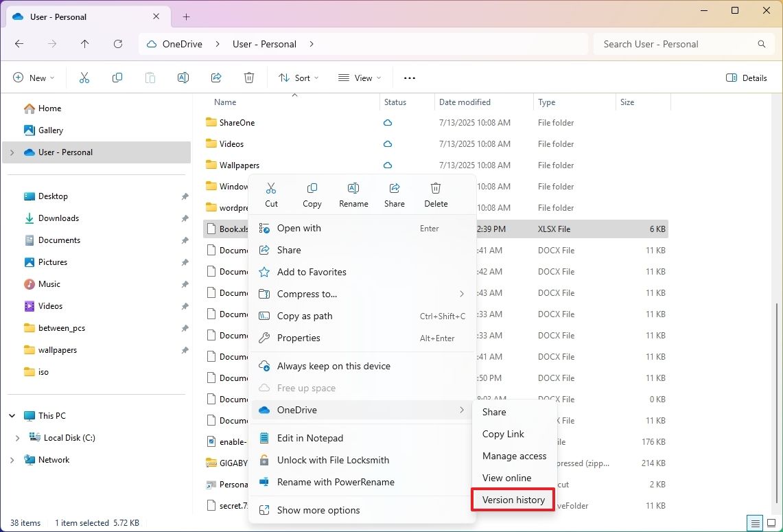Screen dimensions: 783x532
Task: Select the Delete icon on the toolbar
Action: pos(248,77)
